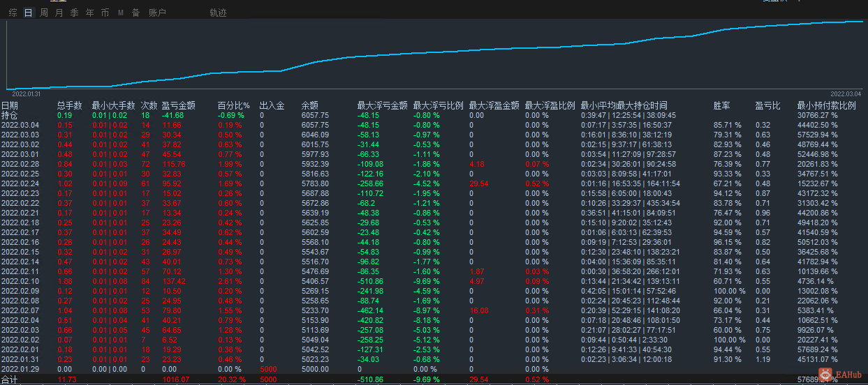Click the M tab icon

pos(120,13)
